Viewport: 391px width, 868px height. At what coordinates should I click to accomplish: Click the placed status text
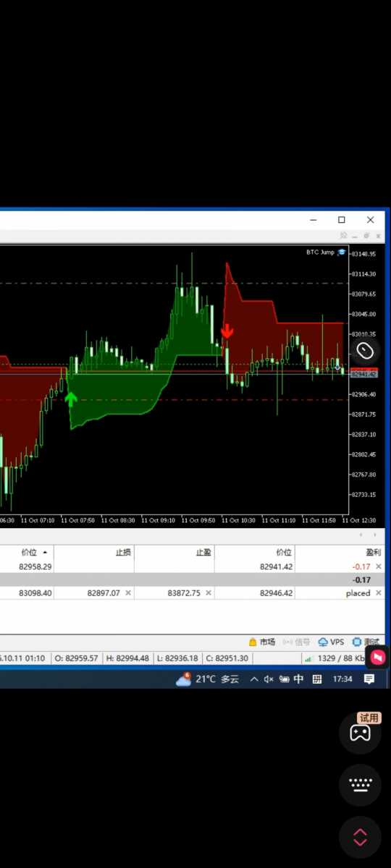[358, 593]
